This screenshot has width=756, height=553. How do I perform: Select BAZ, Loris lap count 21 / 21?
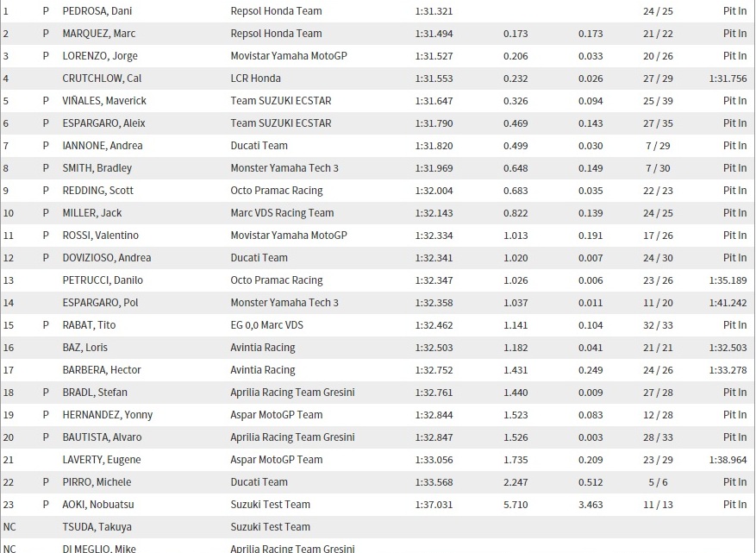click(658, 348)
